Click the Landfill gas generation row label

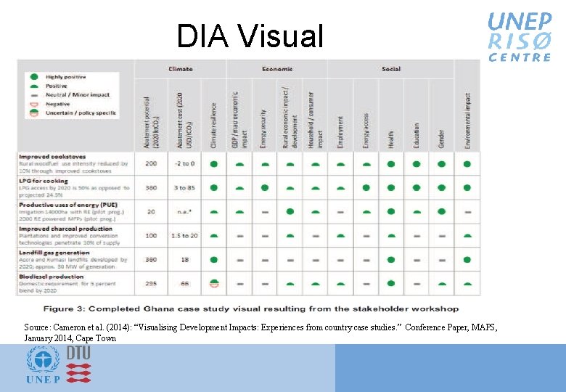point(54,253)
